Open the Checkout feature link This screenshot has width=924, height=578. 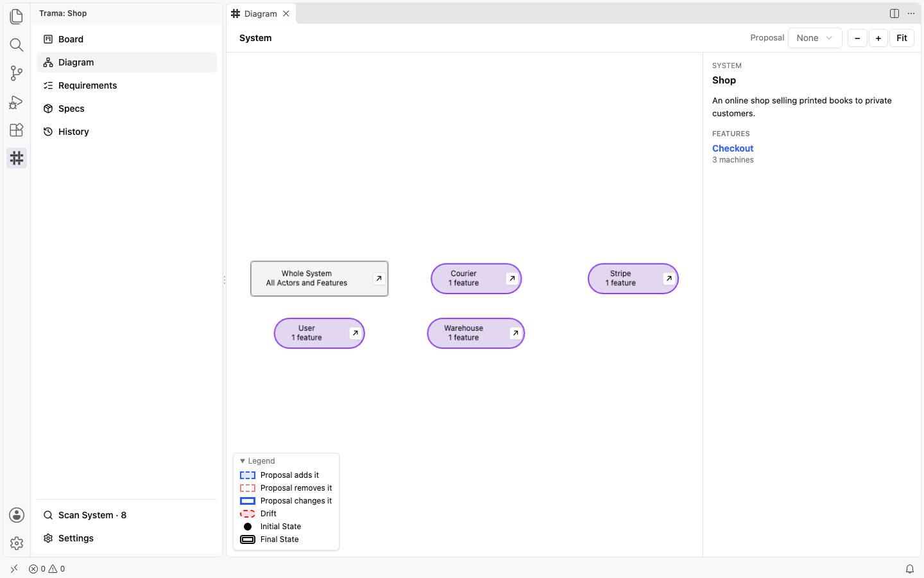[733, 148]
